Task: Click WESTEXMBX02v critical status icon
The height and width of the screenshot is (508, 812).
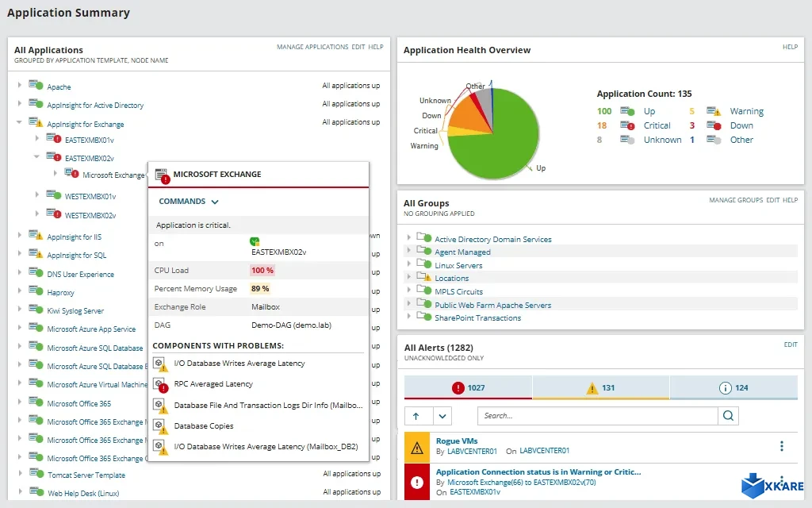Action: [x=54, y=214]
